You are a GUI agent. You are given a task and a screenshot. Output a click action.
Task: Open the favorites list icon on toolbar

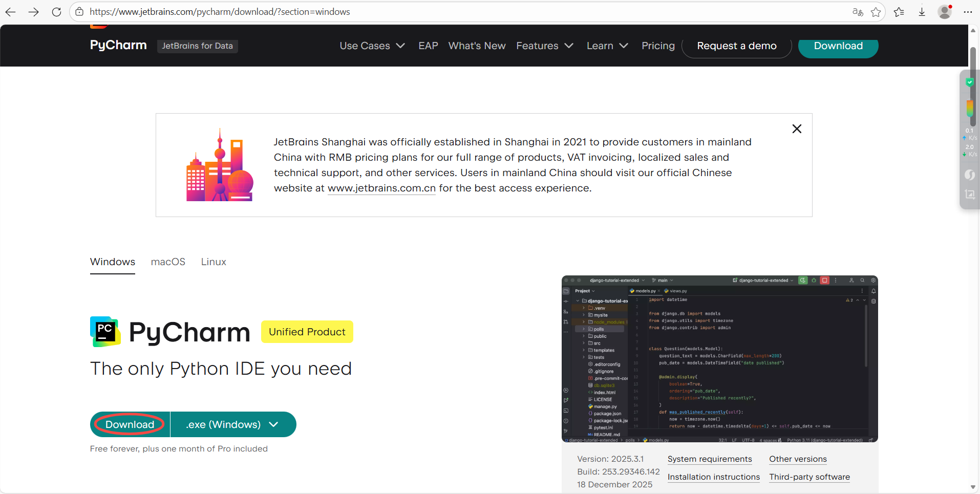[900, 12]
